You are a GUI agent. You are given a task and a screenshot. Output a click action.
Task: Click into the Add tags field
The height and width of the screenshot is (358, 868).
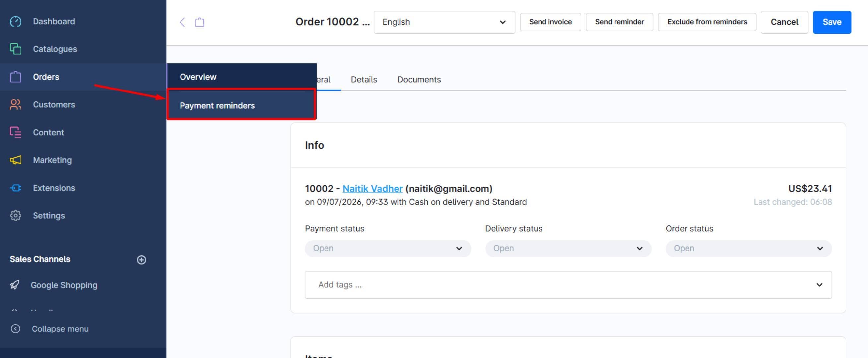tap(568, 285)
